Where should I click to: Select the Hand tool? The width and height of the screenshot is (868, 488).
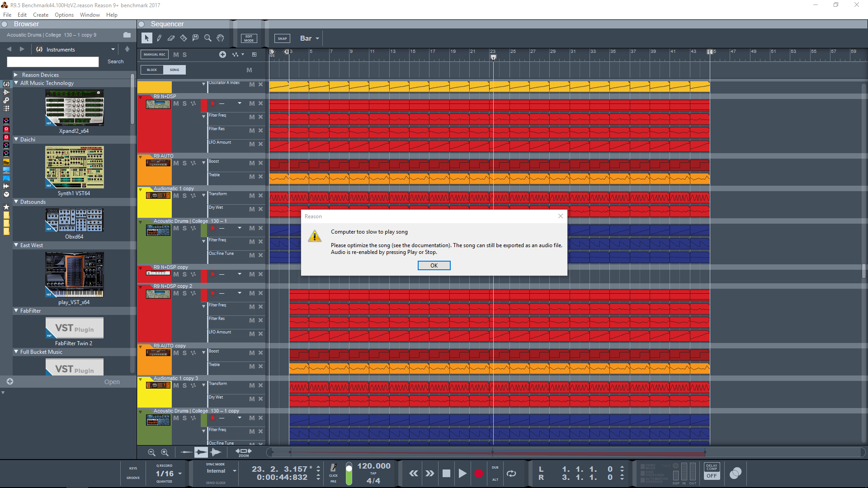[x=220, y=38]
